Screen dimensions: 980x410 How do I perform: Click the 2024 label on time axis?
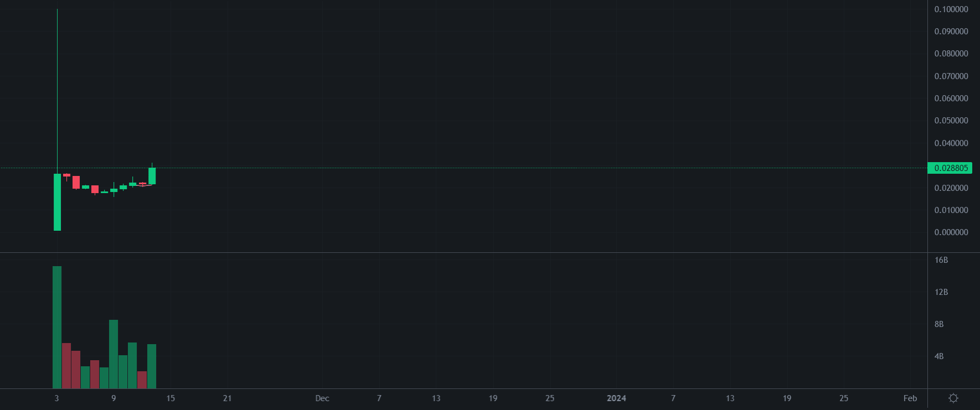(x=616, y=398)
